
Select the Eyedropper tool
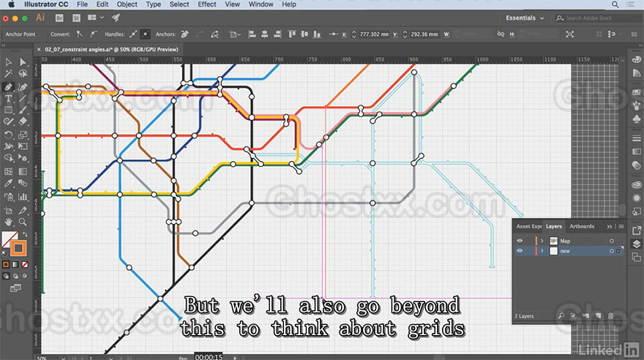[8, 184]
